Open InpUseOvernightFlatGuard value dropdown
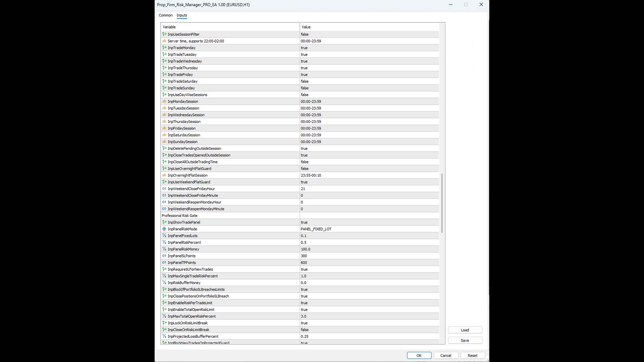The height and width of the screenshot is (362, 644). coord(369,169)
